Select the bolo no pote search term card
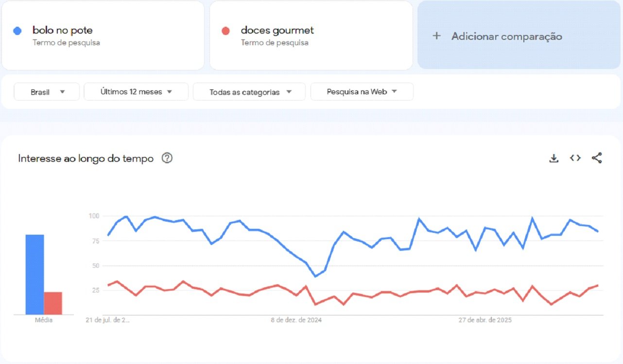The width and height of the screenshot is (623, 364). 103,35
